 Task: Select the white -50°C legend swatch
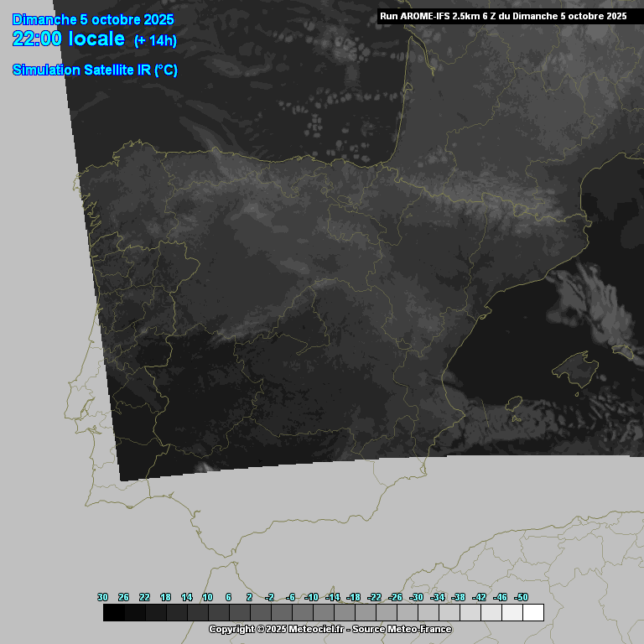click(x=532, y=612)
